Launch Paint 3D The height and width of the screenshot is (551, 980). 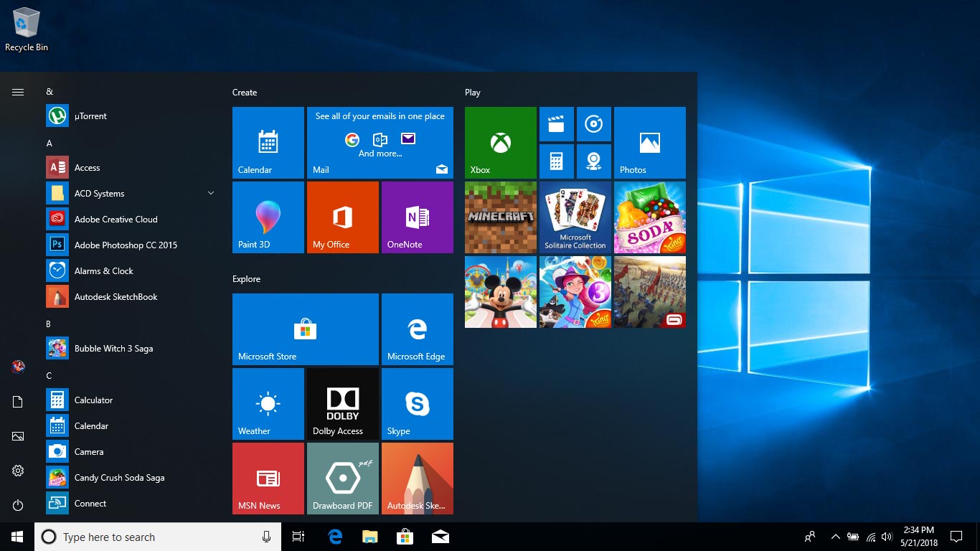268,217
